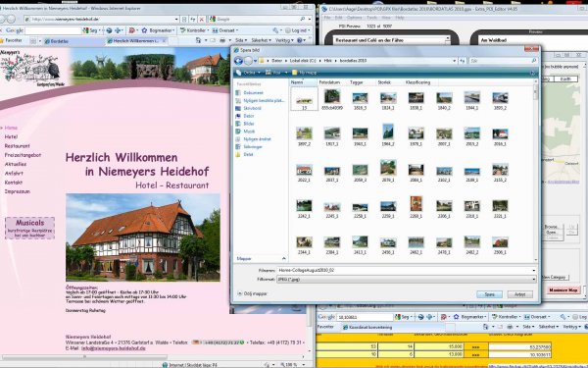Click Spara button in Save dialog

pos(489,294)
